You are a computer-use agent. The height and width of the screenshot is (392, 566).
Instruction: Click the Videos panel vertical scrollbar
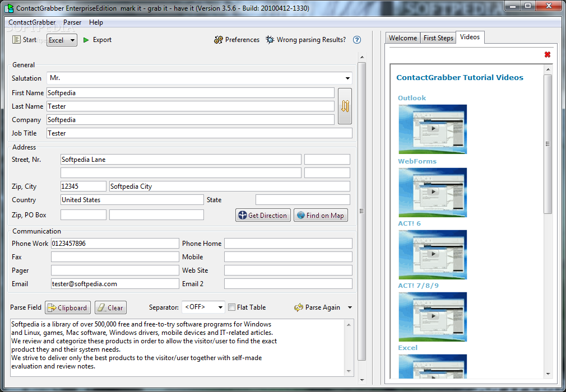click(548, 143)
